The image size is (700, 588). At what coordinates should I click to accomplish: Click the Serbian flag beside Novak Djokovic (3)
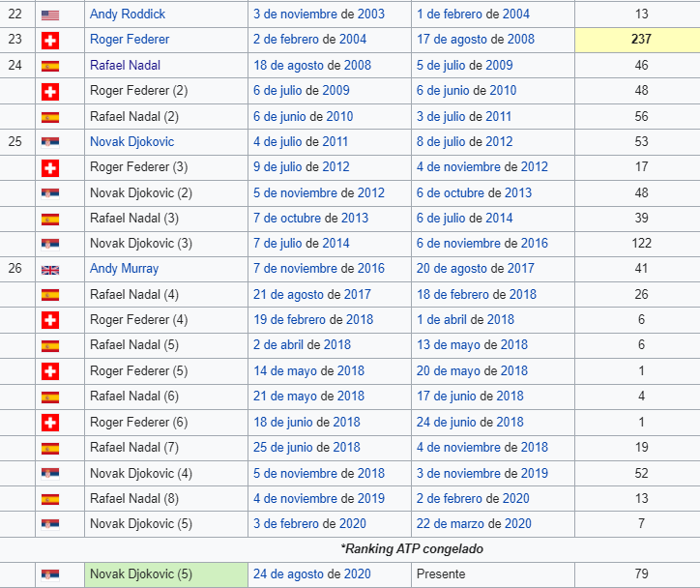50,244
